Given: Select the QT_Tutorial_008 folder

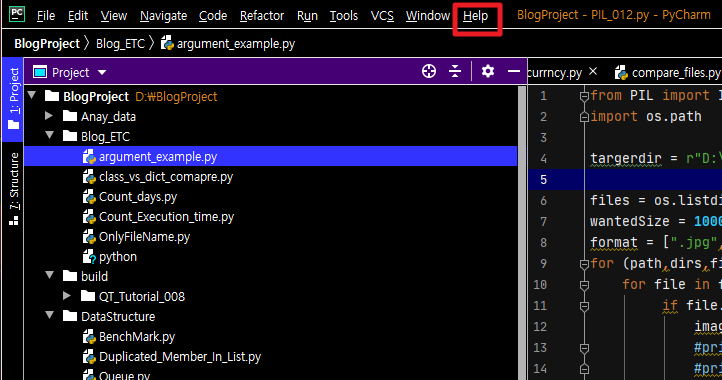Looking at the screenshot, I should click(142, 297).
